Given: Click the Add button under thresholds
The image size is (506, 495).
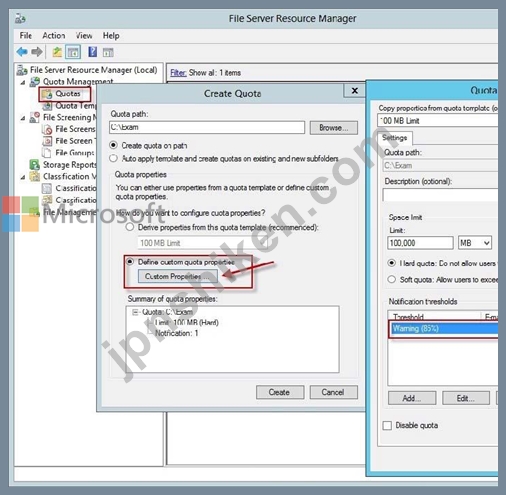Looking at the screenshot, I should tap(412, 398).
